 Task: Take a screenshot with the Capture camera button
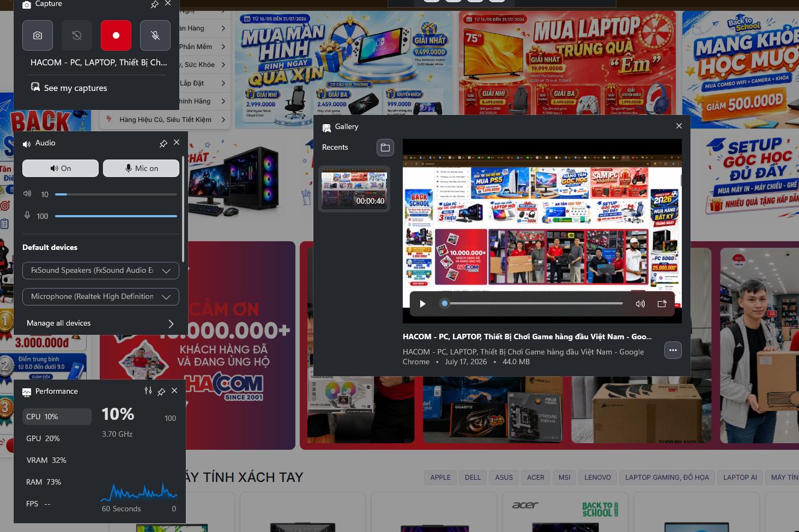[x=38, y=35]
